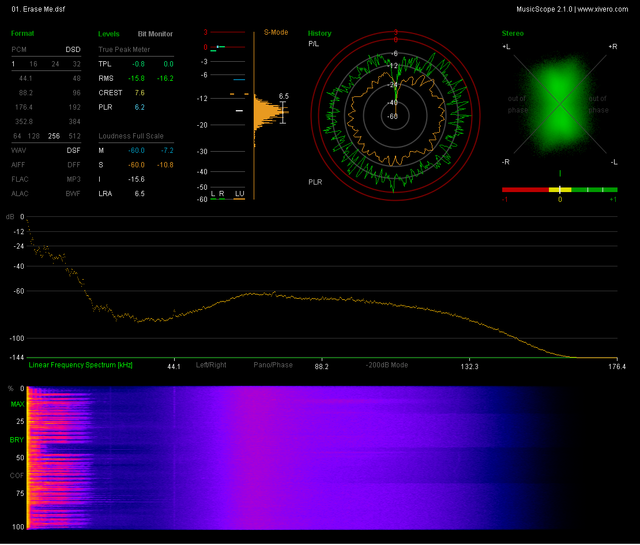640x545 pixels.
Task: Switch spectrum to Left/Right view
Action: 211,365
